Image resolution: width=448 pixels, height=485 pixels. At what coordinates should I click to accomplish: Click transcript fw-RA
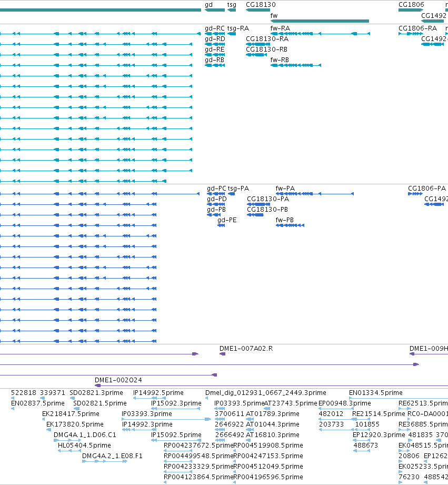tap(280, 28)
